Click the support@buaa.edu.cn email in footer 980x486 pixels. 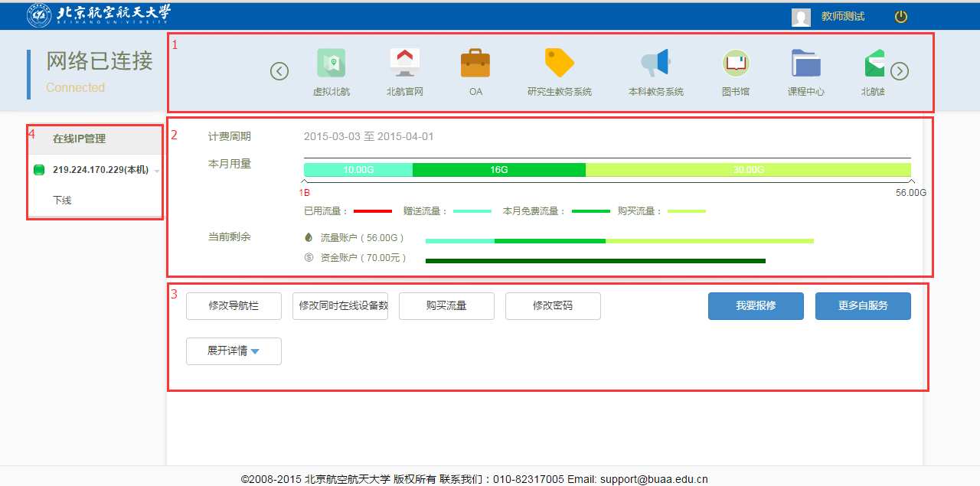coord(654,480)
